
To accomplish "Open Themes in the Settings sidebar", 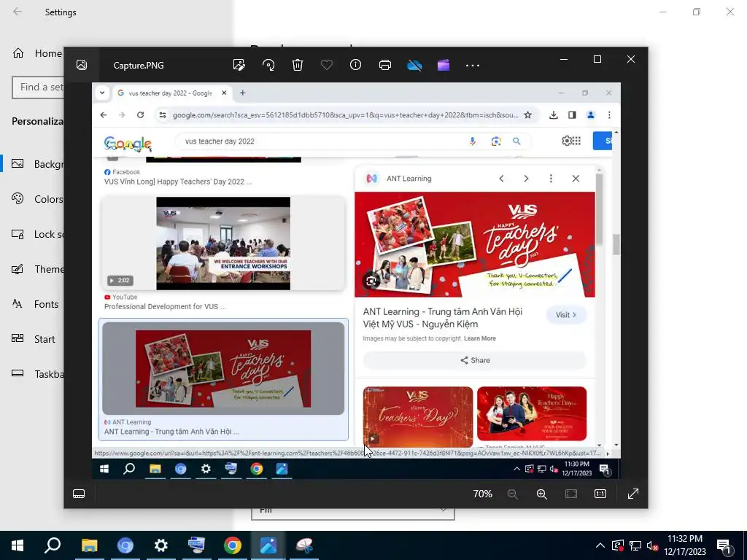I will pos(37,269).
